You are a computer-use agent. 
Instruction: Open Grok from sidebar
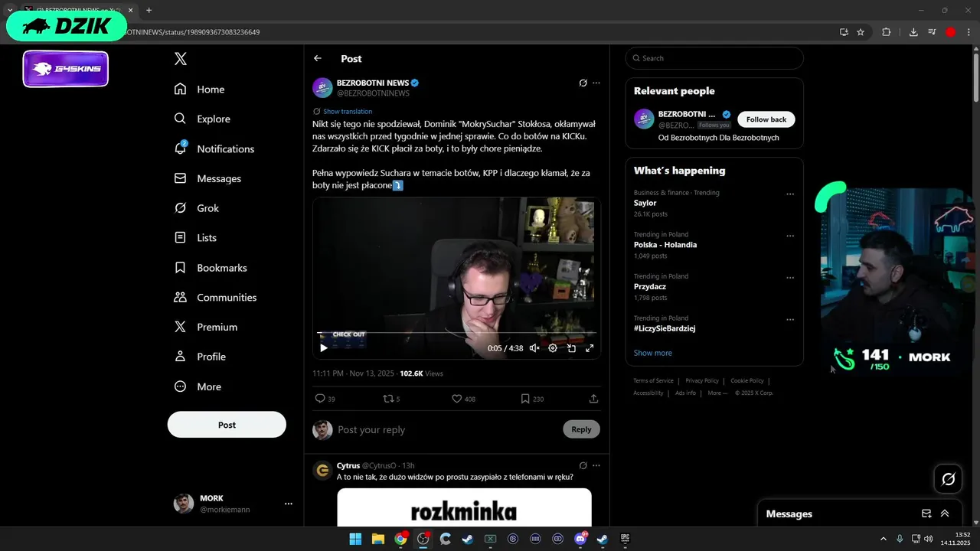(x=196, y=208)
